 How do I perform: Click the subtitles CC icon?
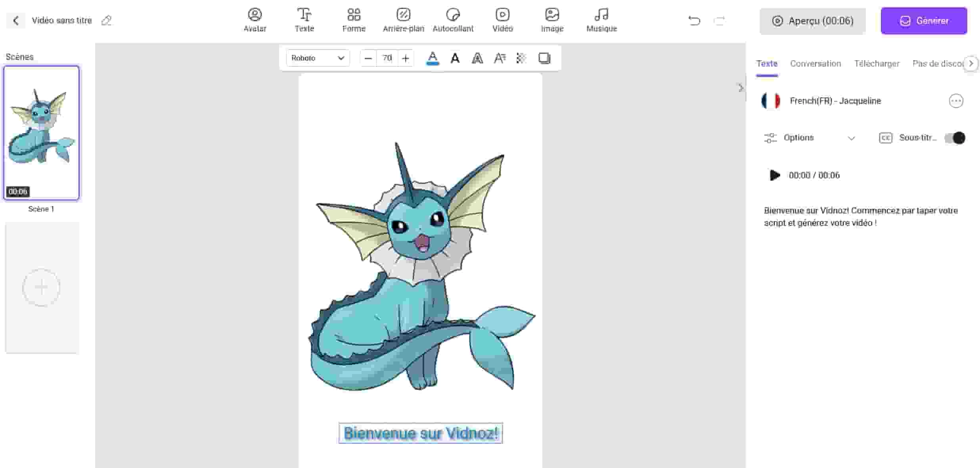point(885,138)
